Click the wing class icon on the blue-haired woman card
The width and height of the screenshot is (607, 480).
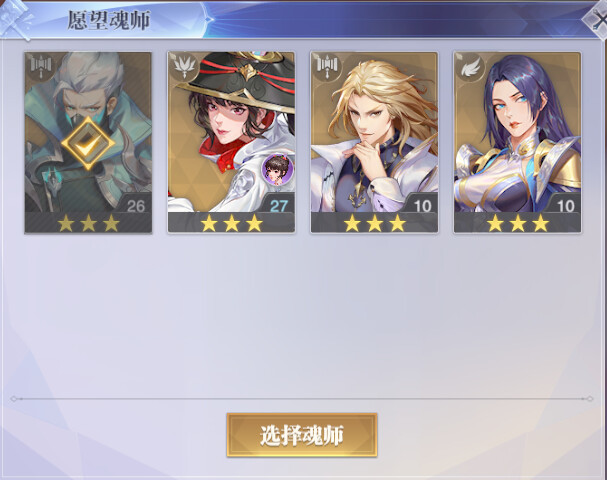click(x=470, y=67)
